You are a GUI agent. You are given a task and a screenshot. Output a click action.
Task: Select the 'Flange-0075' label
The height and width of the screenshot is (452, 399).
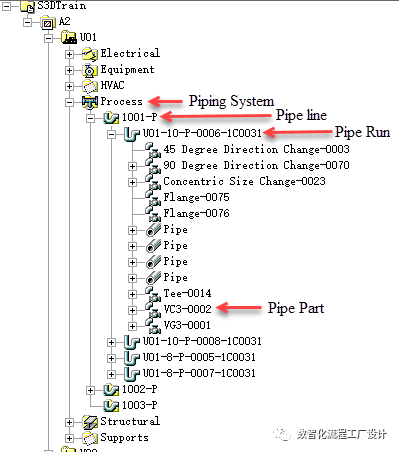(196, 198)
